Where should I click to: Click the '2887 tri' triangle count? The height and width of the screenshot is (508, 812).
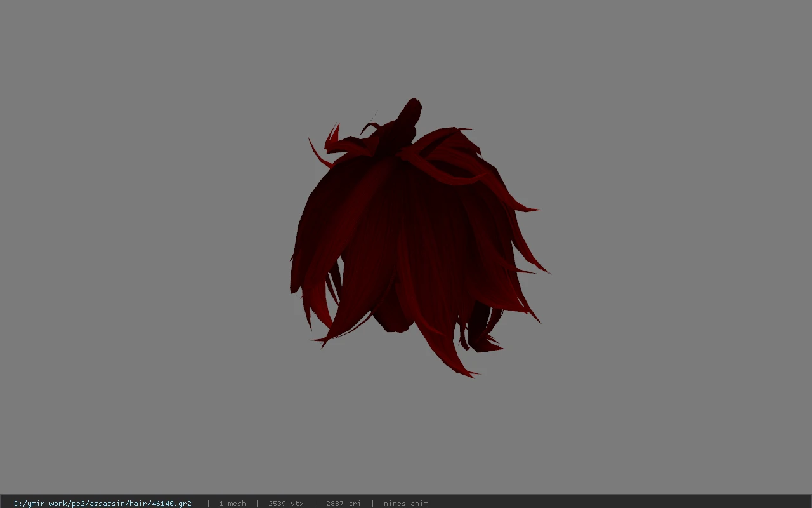[x=343, y=504]
